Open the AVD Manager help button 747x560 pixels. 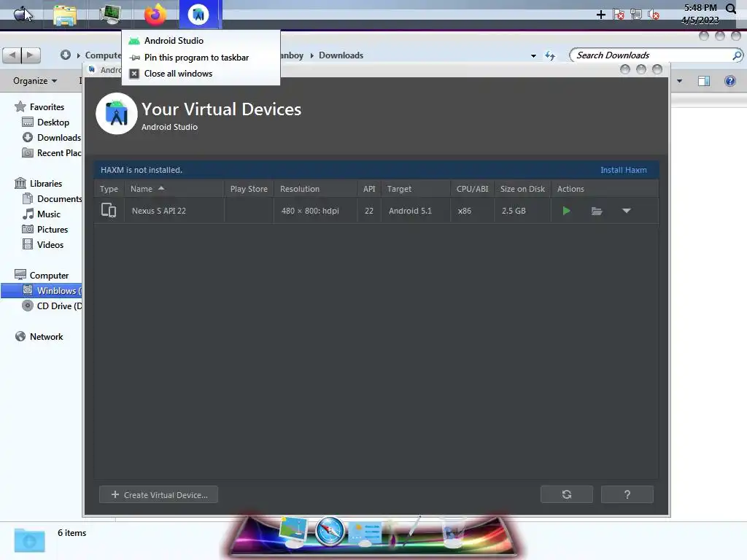[627, 494]
